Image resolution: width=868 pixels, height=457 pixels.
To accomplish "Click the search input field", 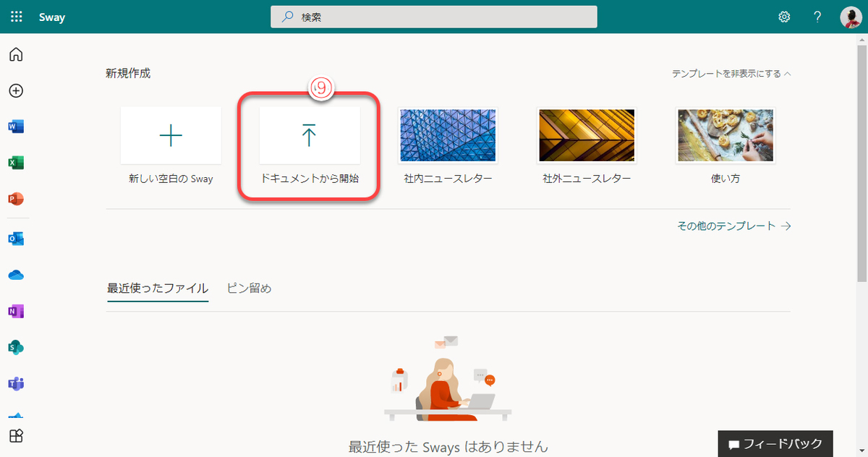I will [434, 17].
